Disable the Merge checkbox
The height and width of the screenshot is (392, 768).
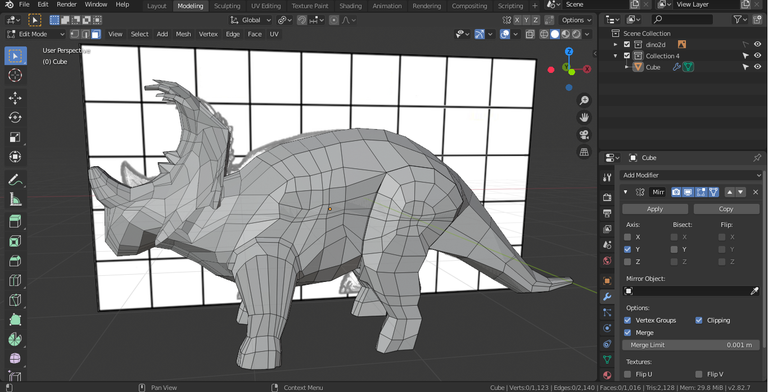[x=627, y=333]
